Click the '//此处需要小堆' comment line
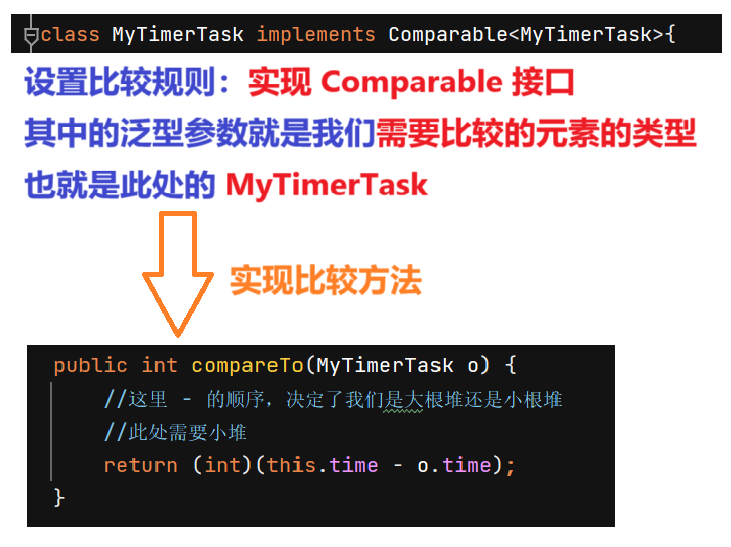731x547 pixels. tap(175, 432)
